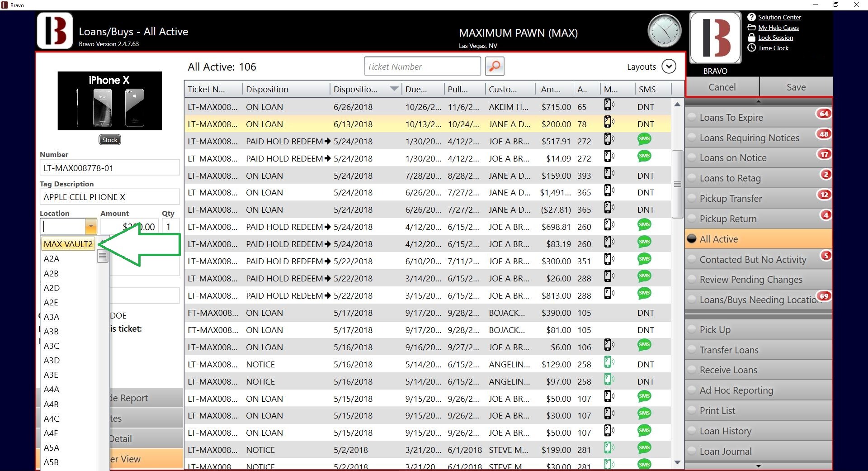Click green SMS icon in $517.91 row
This screenshot has height=471, width=868.
644,139
